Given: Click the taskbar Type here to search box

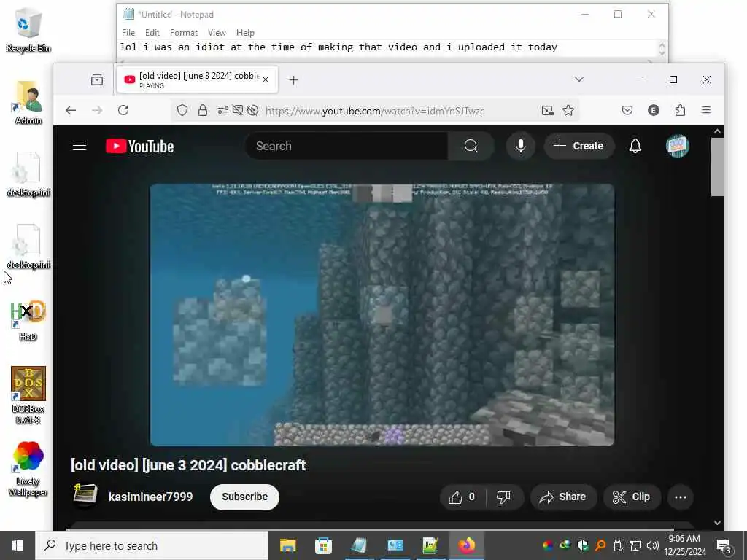Looking at the screenshot, I should pyautogui.click(x=152, y=545).
